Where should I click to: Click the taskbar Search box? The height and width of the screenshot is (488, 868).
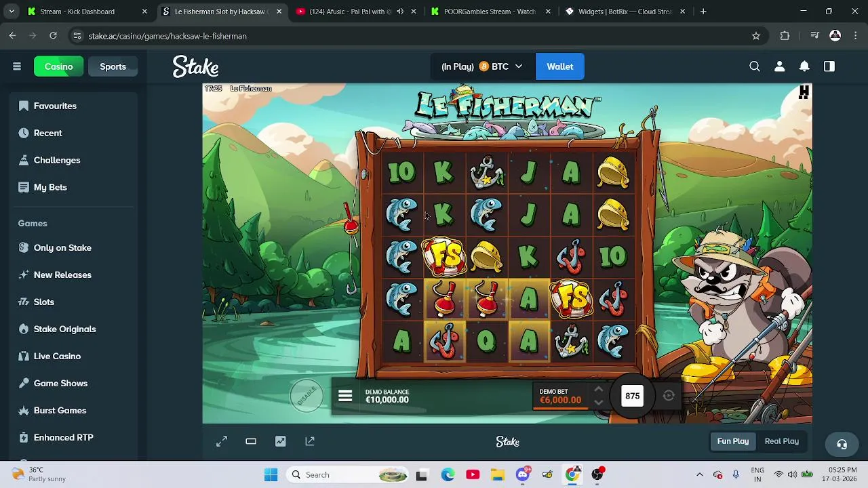[346, 474]
